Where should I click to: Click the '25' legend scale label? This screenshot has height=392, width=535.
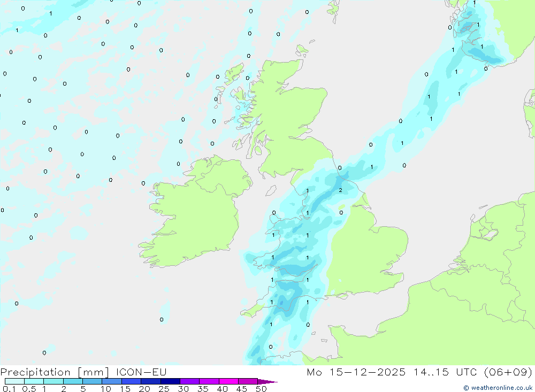164,389
